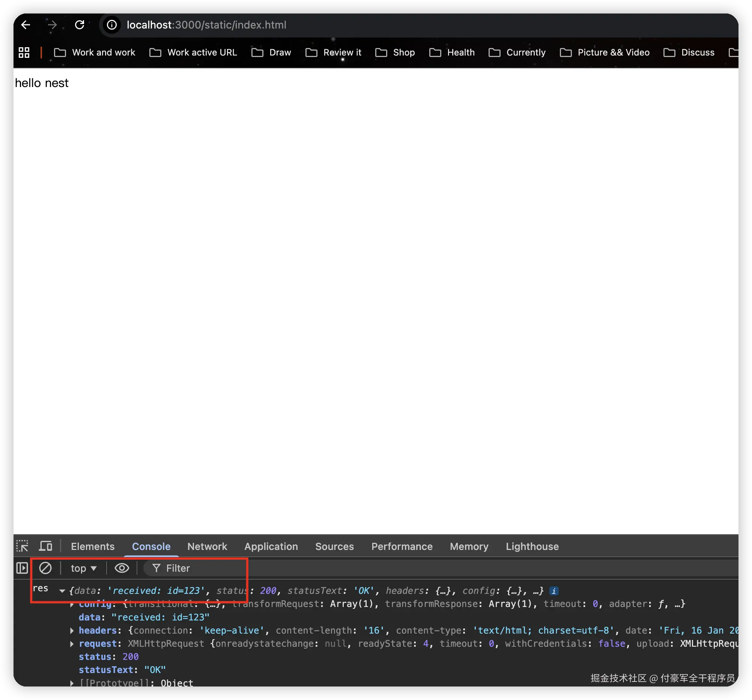Click the 'res' log label

pos(41,588)
